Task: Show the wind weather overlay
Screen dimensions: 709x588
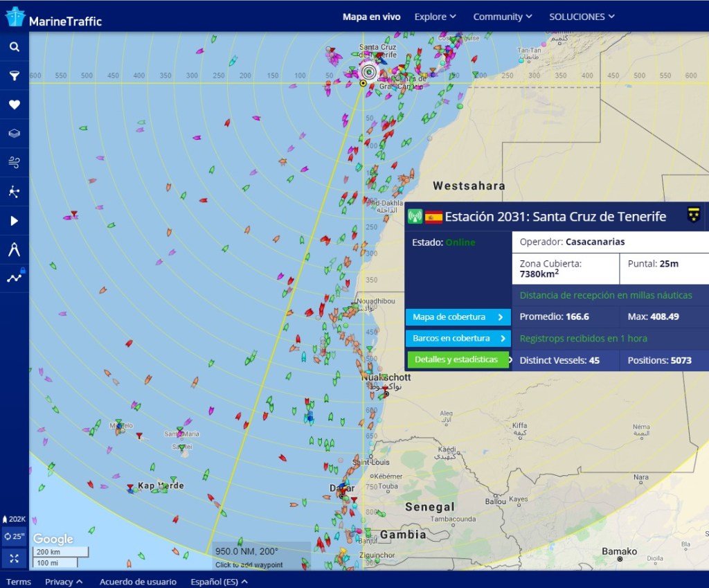Action: (x=15, y=163)
